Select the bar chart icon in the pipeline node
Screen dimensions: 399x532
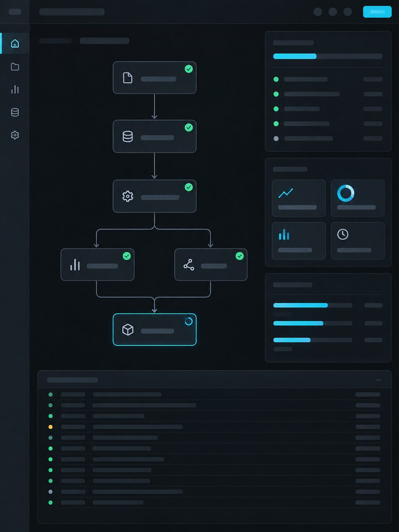point(75,265)
